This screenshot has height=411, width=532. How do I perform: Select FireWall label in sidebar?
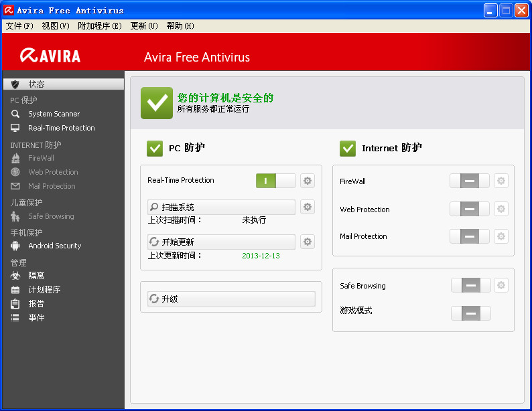(41, 158)
